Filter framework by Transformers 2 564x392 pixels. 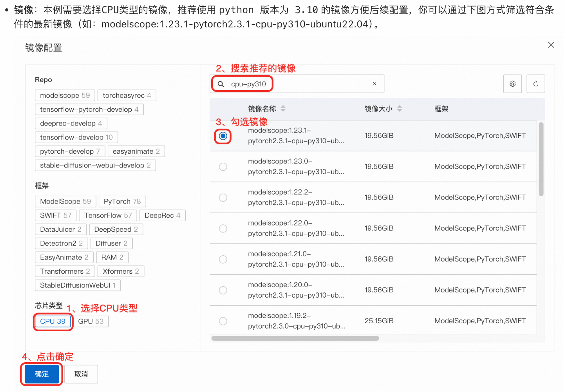(65, 271)
